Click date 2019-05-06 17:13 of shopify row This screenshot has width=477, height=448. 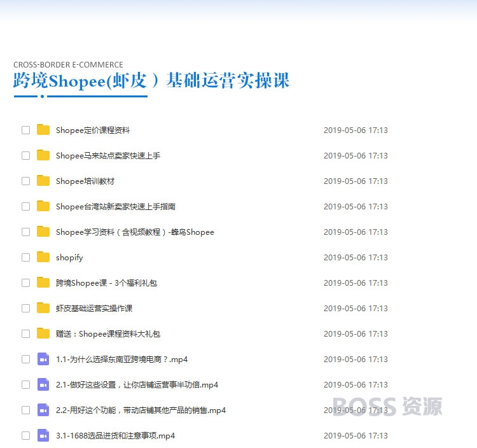[x=356, y=258]
